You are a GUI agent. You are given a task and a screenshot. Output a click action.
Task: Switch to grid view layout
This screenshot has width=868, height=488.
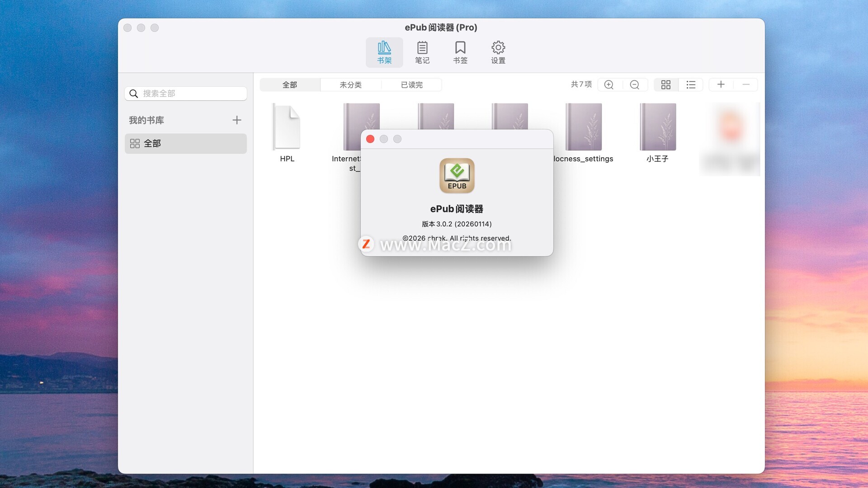(665, 84)
